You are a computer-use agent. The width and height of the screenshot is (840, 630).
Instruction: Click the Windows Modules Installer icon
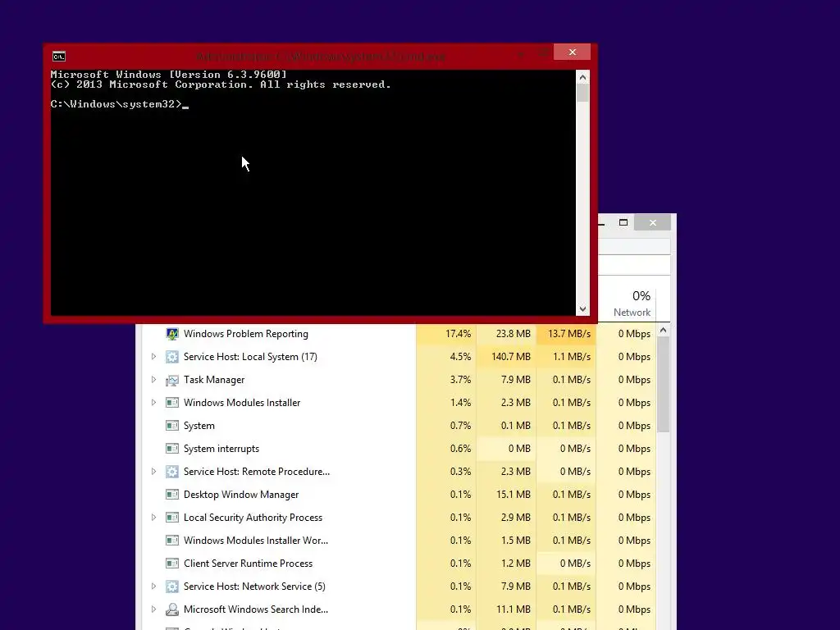point(172,403)
